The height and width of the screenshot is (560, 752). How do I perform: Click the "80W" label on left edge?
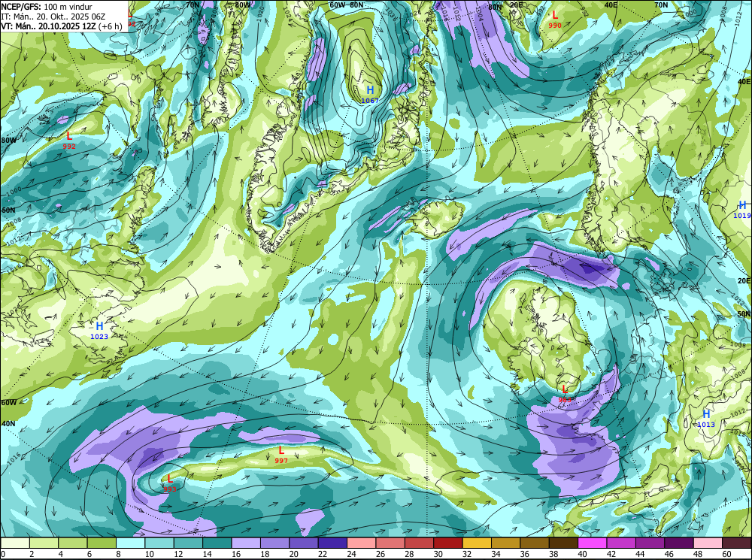coord(8,140)
